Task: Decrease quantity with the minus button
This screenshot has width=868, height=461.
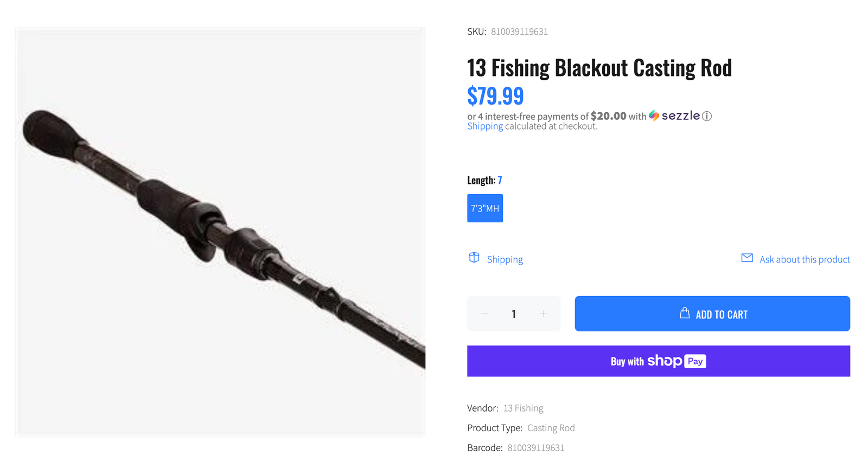Action: pyautogui.click(x=485, y=313)
